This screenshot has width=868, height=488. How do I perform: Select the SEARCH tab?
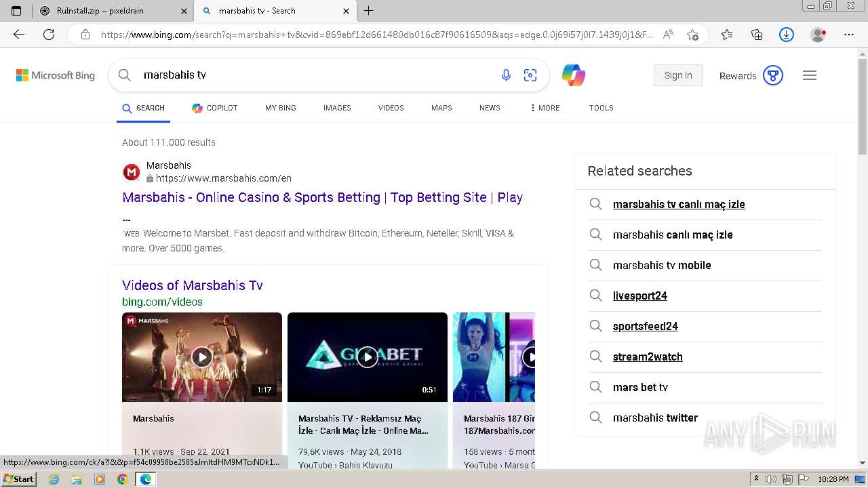pyautogui.click(x=143, y=108)
